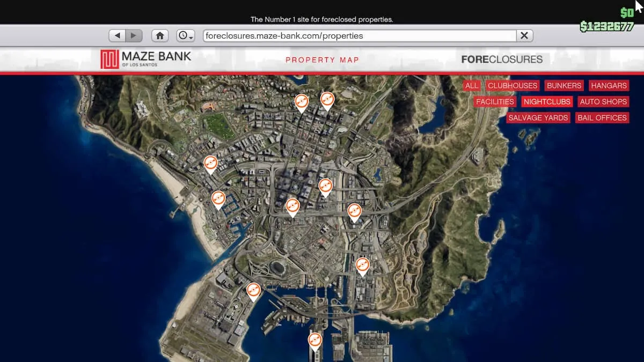Filter map by Hangars
The image size is (644, 362).
609,86
